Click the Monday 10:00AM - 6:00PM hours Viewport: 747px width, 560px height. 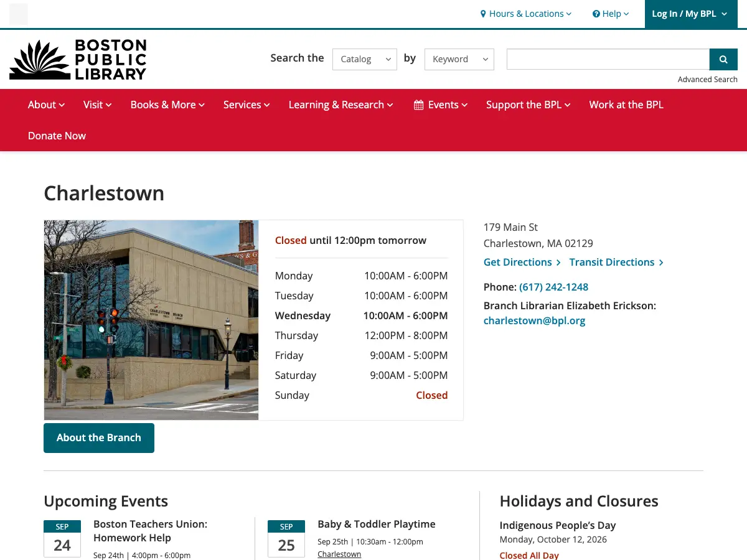click(x=406, y=276)
